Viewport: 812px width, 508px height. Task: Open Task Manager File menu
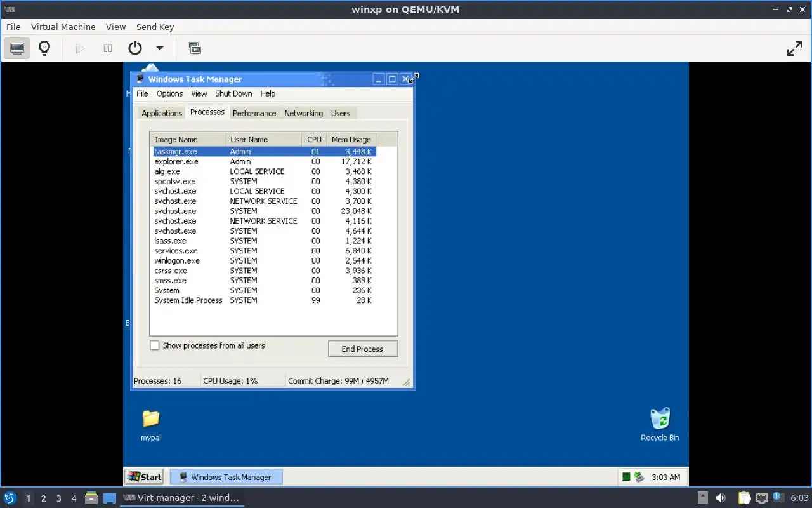(142, 93)
